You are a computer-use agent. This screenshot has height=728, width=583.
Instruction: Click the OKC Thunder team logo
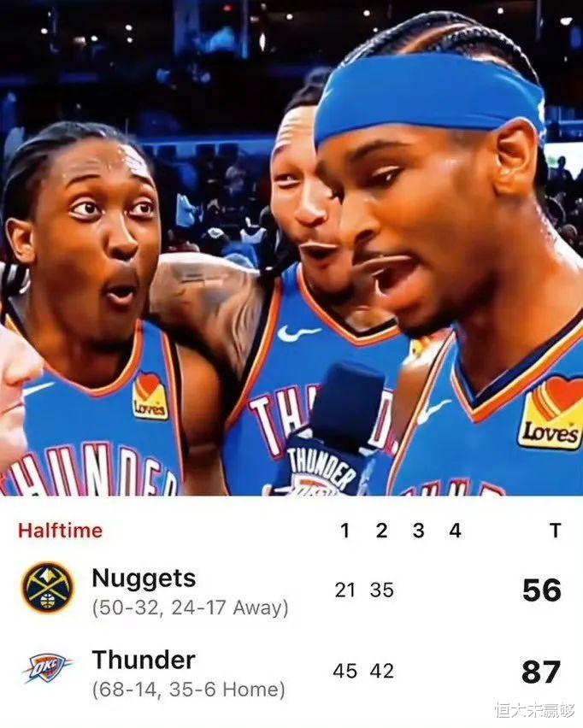47,668
